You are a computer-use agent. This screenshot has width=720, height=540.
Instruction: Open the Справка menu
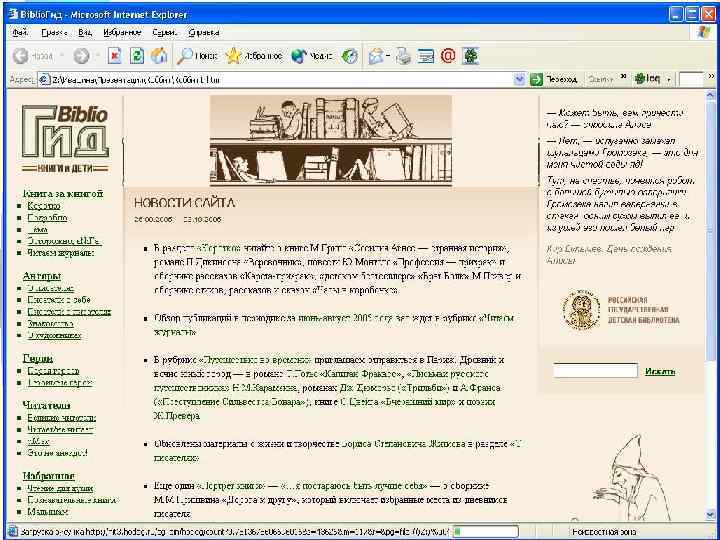(203, 33)
